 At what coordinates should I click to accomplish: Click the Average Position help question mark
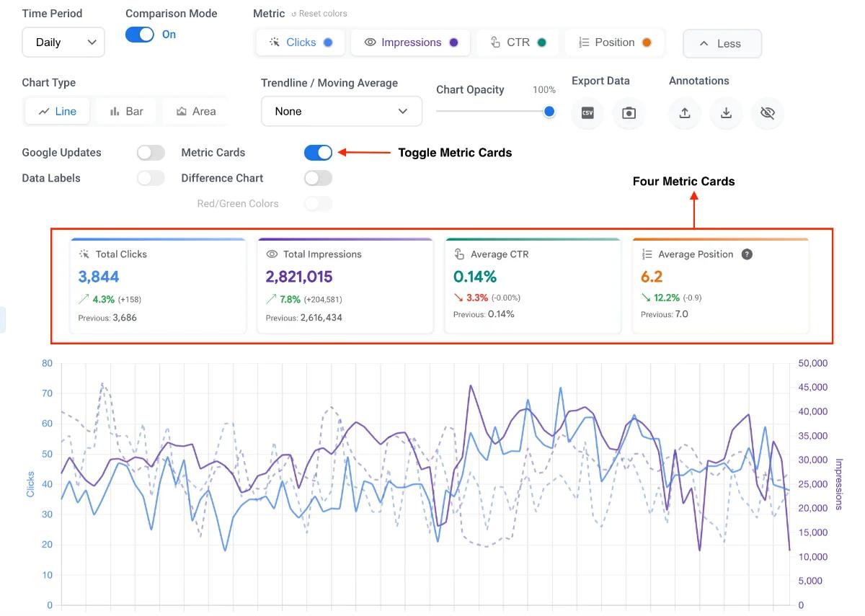(747, 254)
